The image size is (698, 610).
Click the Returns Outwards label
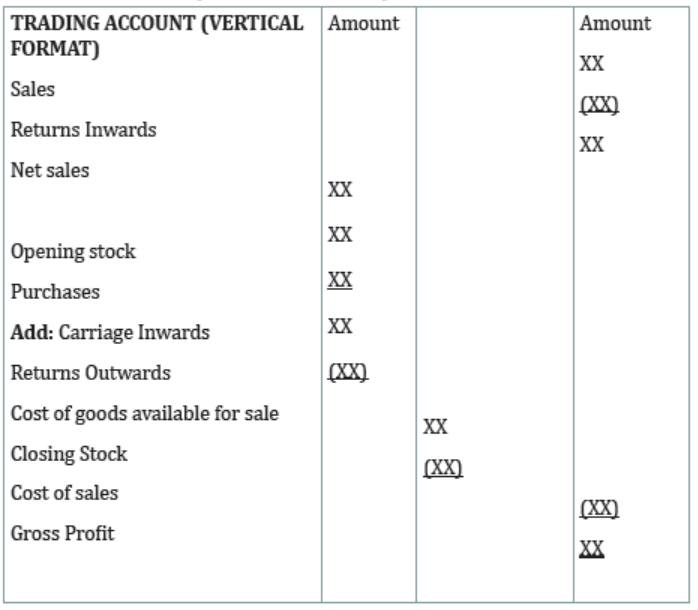(91, 373)
